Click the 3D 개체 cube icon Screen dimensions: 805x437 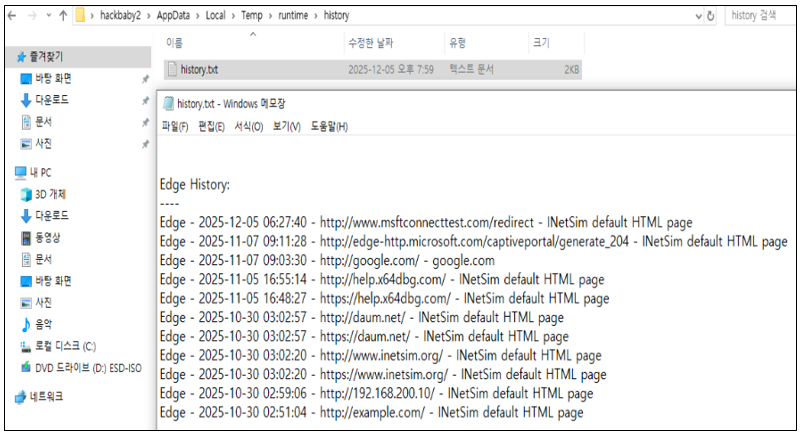click(26, 194)
